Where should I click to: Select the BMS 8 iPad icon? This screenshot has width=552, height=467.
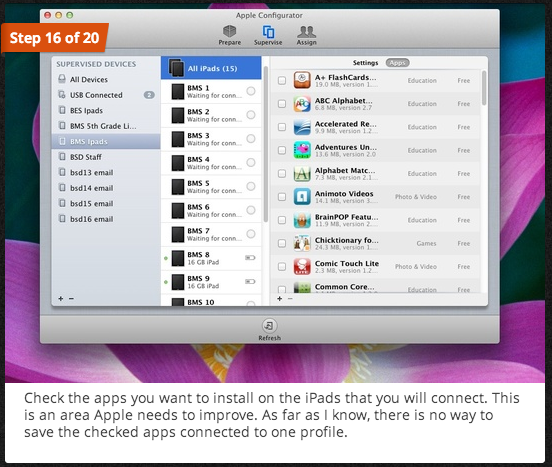tap(178, 258)
